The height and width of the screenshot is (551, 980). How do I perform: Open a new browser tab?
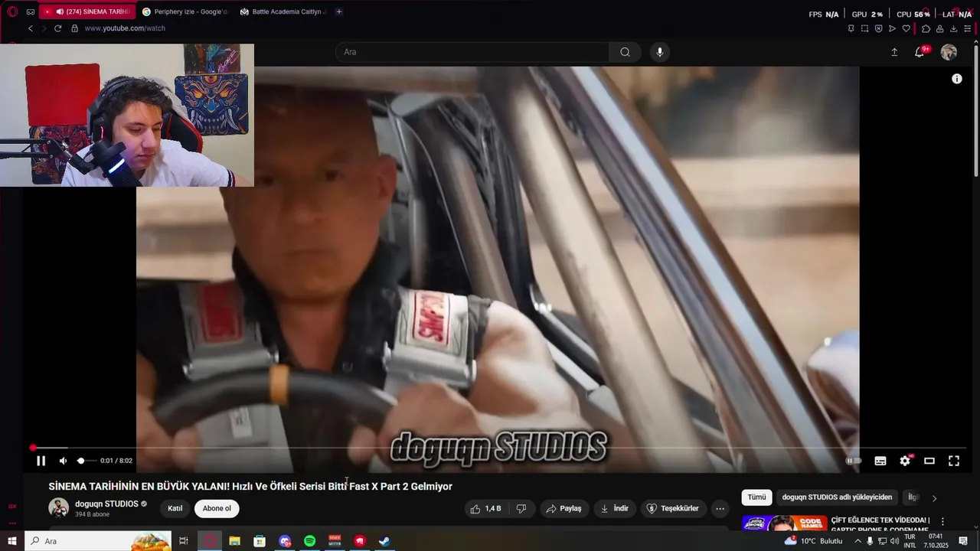[339, 11]
